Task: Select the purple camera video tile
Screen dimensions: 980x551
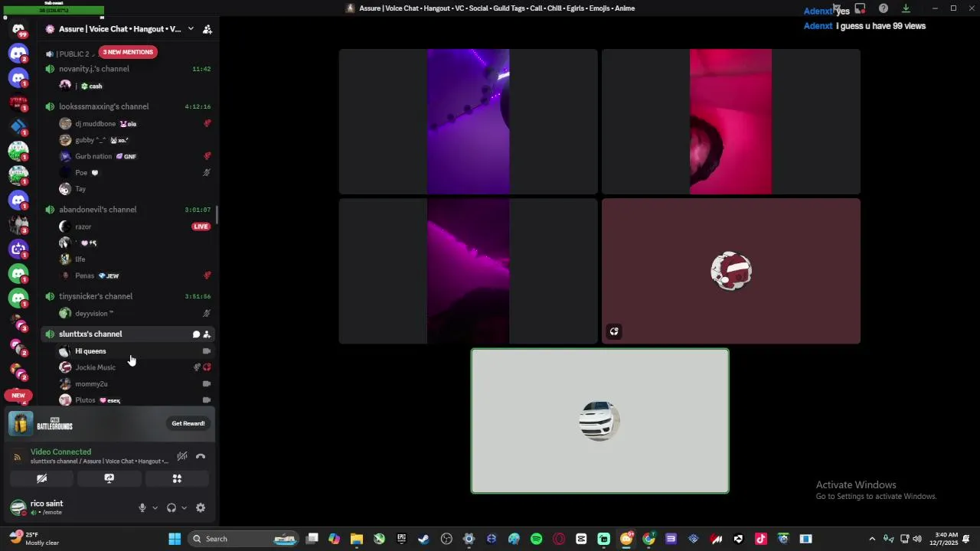Action: [x=468, y=122]
